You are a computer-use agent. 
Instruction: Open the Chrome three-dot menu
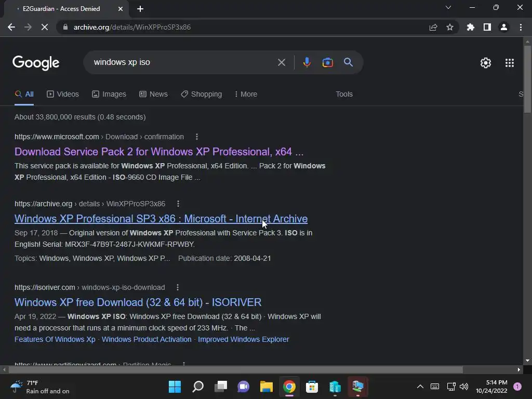(x=521, y=27)
